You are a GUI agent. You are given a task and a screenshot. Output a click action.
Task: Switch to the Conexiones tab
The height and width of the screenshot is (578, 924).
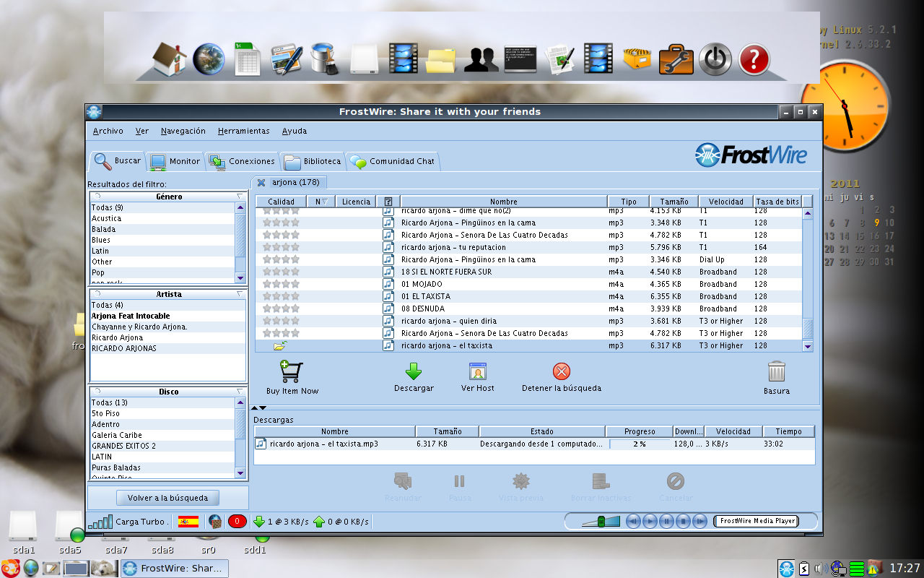[242, 161]
